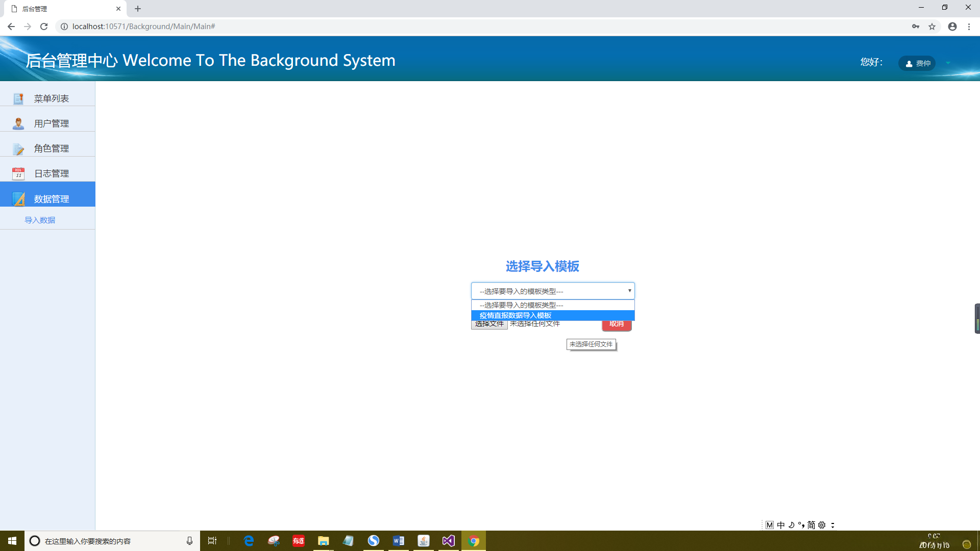Click the 选择文件 file button
Viewport: 980px width, 551px height.
pyautogui.click(x=489, y=324)
